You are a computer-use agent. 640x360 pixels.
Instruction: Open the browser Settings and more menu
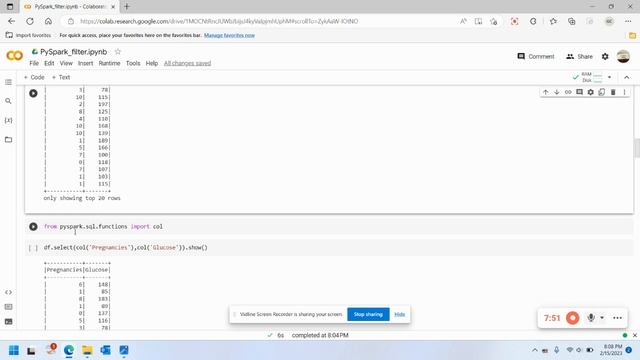tap(628, 21)
